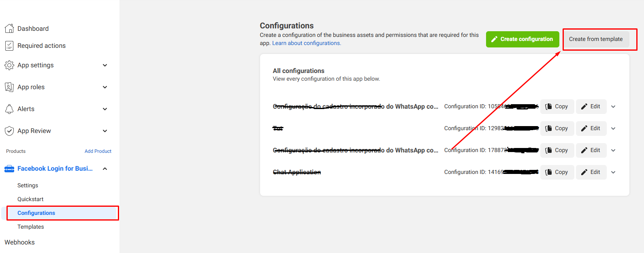
Task: Click the Create from template button
Action: [595, 39]
